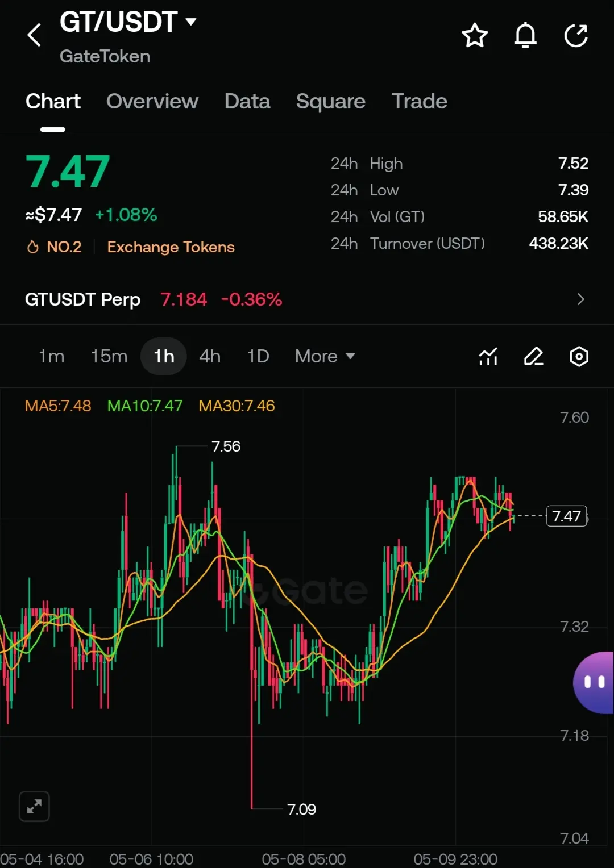Tap the 24h Turnover value 438.23K
This screenshot has height=868, width=614.
coord(558,244)
